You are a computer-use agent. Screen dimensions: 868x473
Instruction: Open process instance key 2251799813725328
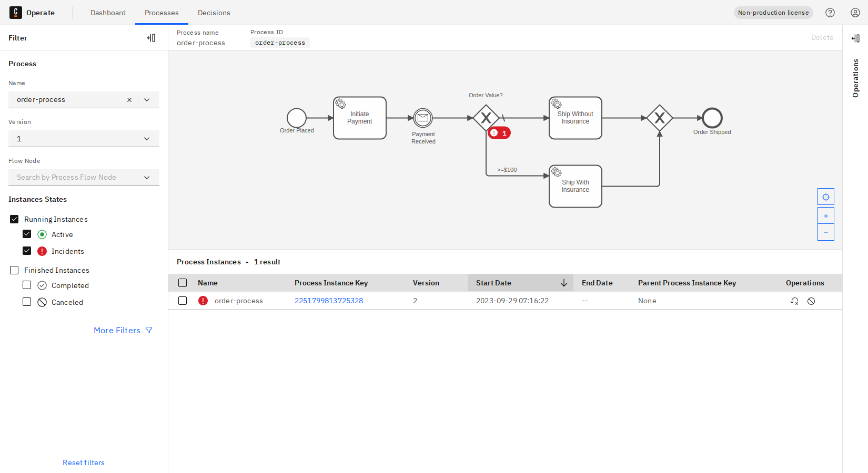(329, 301)
